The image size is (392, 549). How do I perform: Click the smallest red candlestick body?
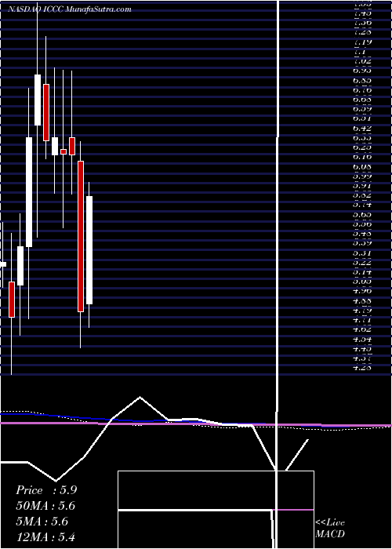click(64, 151)
